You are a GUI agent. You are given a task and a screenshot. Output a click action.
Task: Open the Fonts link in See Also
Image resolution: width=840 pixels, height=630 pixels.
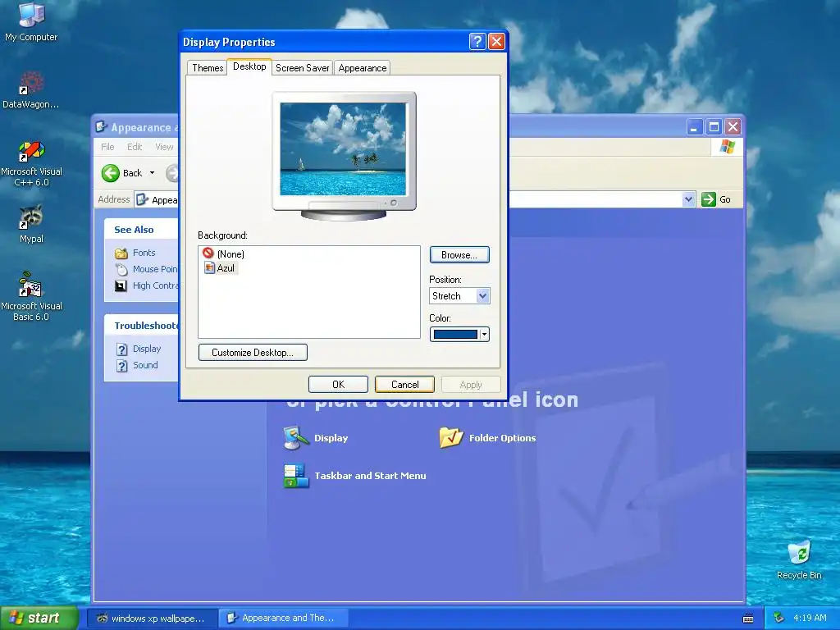144,253
